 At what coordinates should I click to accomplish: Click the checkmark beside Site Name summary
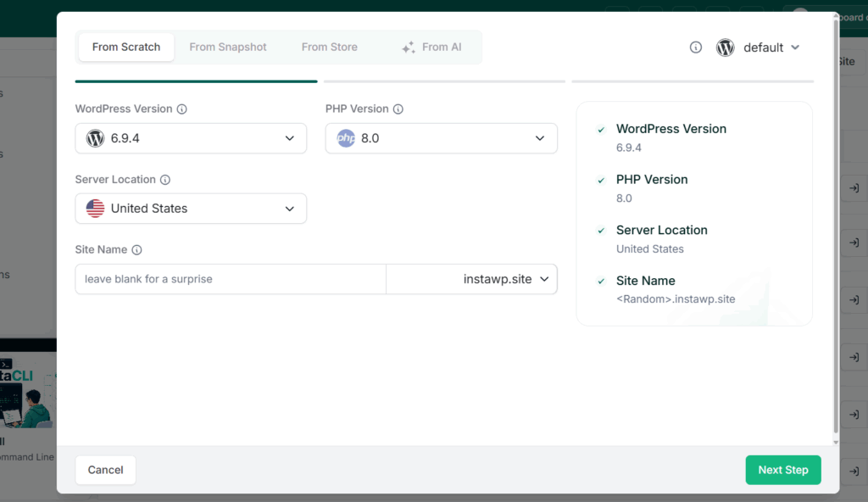[x=601, y=282]
